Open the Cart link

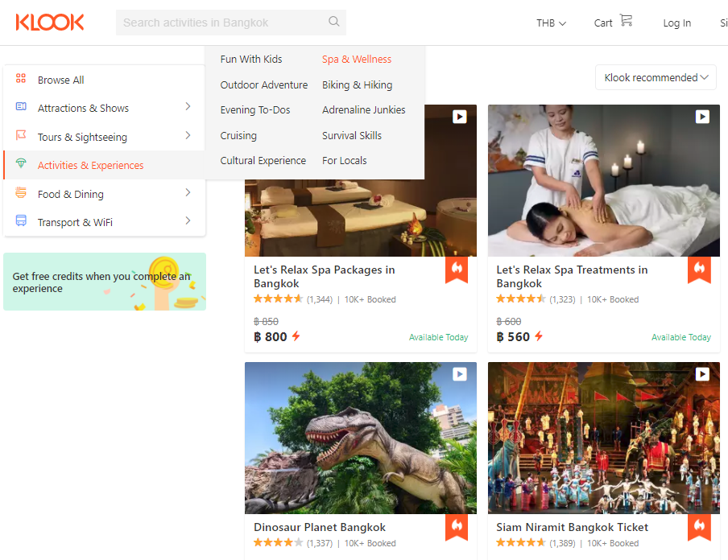coord(603,23)
